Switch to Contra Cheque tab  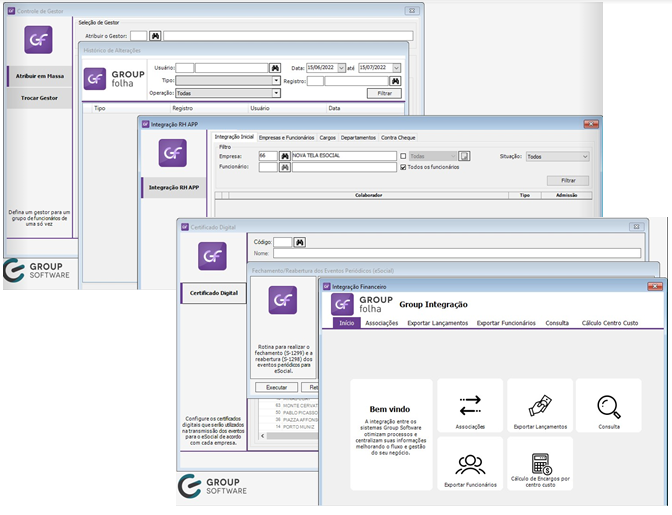pyautogui.click(x=398, y=138)
